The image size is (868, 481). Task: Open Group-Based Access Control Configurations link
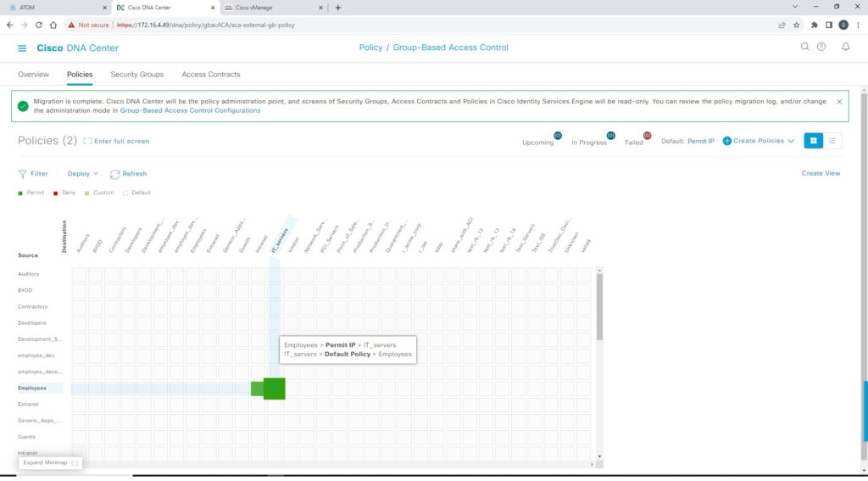190,111
